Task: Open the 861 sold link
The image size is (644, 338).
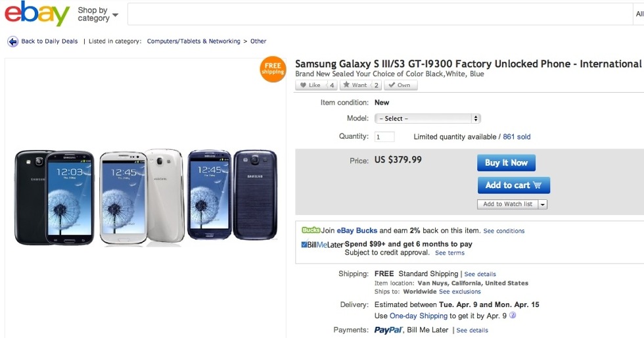Action: tap(517, 137)
